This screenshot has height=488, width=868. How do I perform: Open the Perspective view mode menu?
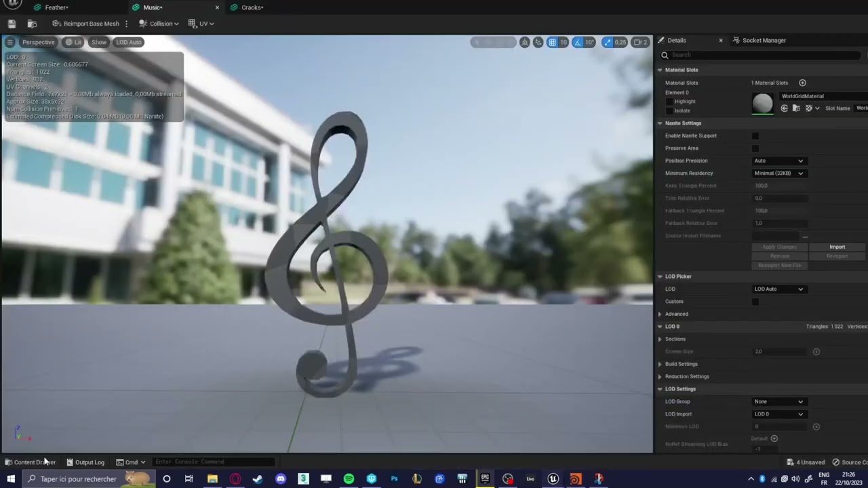[38, 42]
